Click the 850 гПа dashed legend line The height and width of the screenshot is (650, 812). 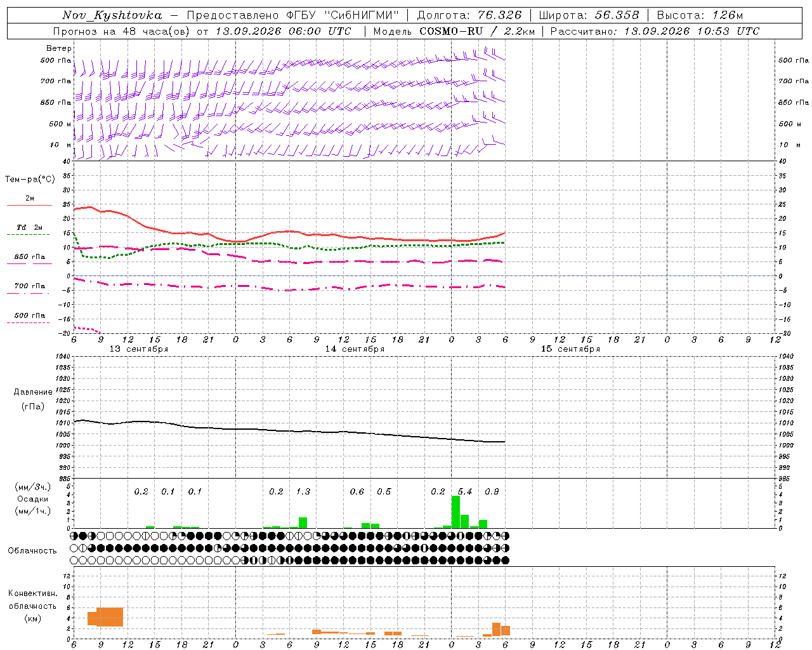pos(29,263)
